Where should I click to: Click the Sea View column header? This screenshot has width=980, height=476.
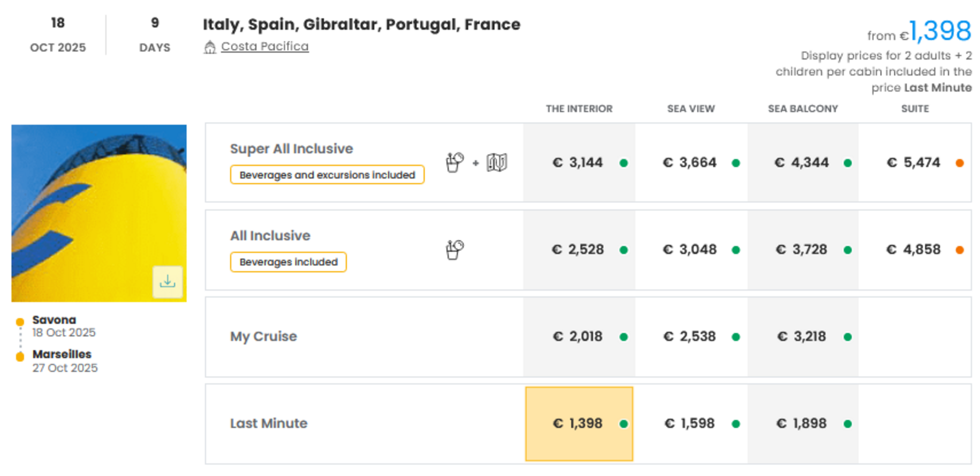(x=691, y=109)
